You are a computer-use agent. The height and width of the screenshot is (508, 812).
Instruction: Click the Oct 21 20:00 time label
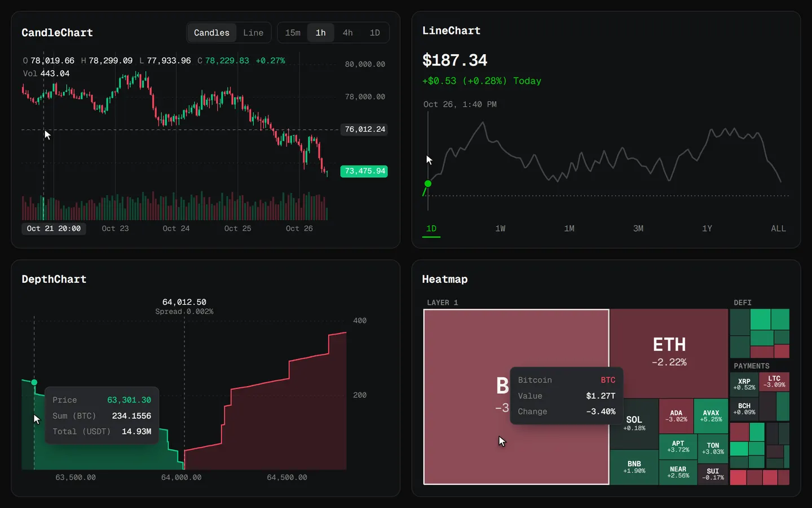54,229
